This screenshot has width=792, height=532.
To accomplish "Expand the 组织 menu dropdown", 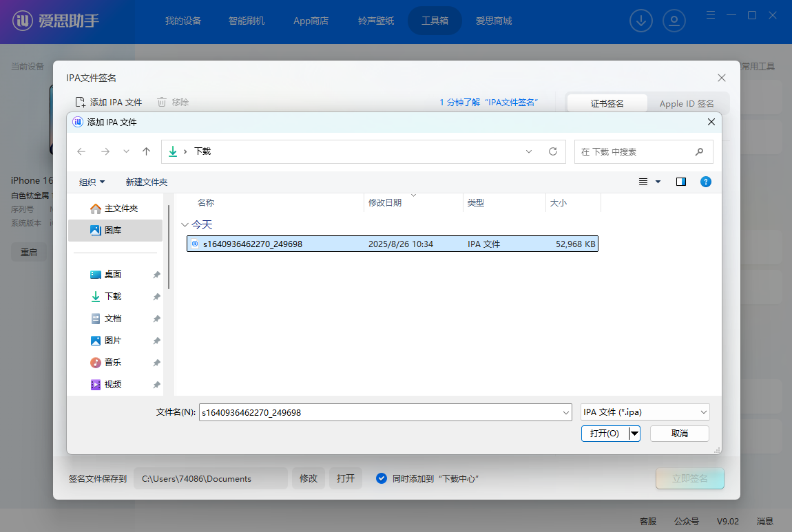I will click(x=92, y=182).
